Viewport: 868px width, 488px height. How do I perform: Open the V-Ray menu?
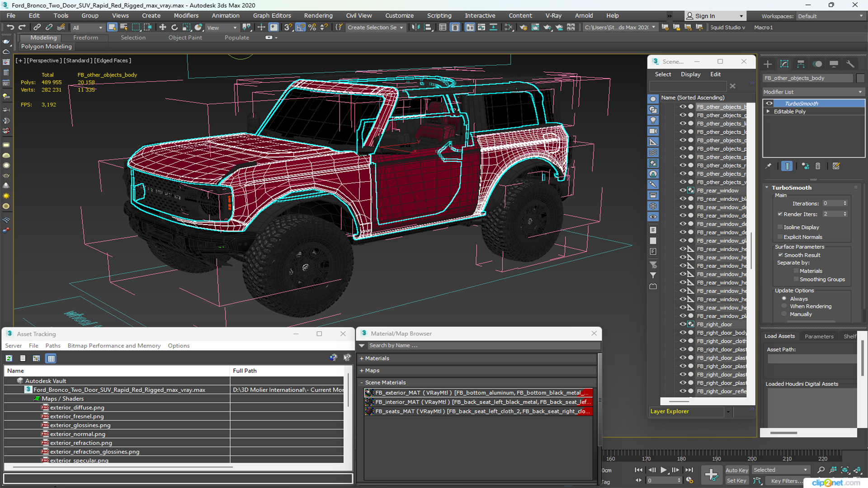[x=553, y=16]
